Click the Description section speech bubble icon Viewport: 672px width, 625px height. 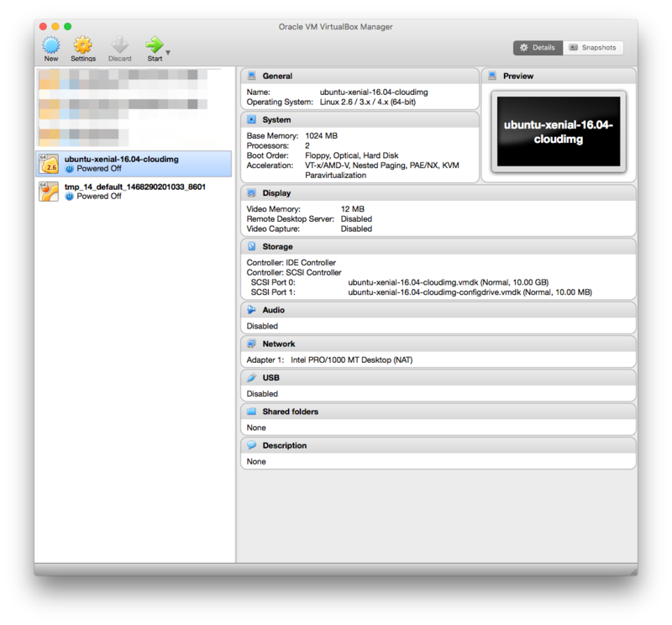(x=251, y=445)
